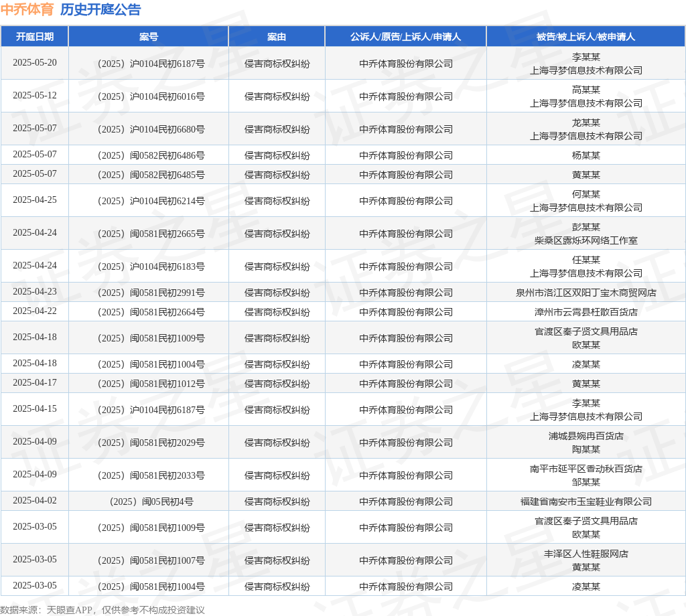Screen dimensions: 686x616
Task: Select the 案号 column header
Action: click(148, 37)
